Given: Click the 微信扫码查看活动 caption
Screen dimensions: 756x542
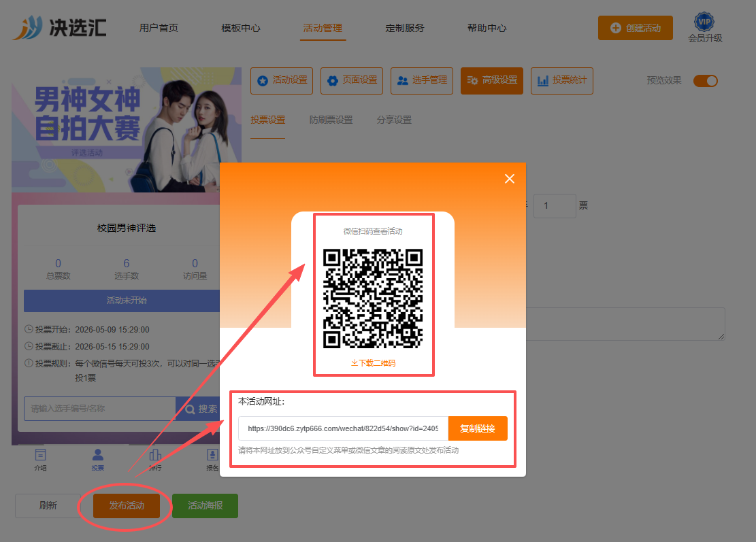Looking at the screenshot, I should point(373,231).
